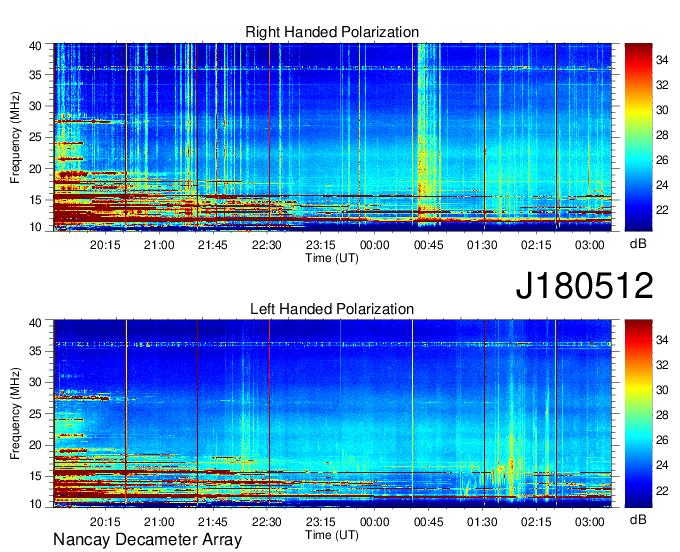Viewport: 680px width, 552px height.
Task: Click the 40 MHz tick of Right Handed plot
Action: (35, 46)
